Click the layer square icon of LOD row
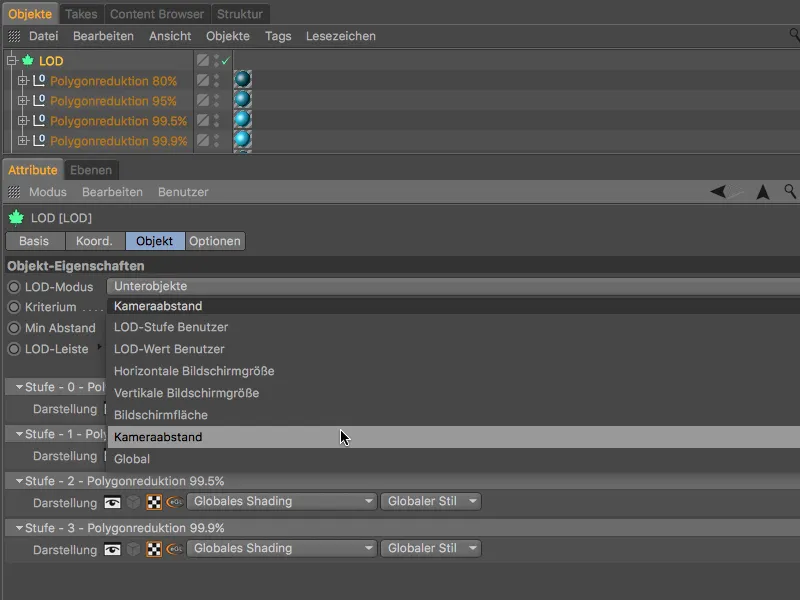This screenshot has width=800, height=600. tap(203, 60)
